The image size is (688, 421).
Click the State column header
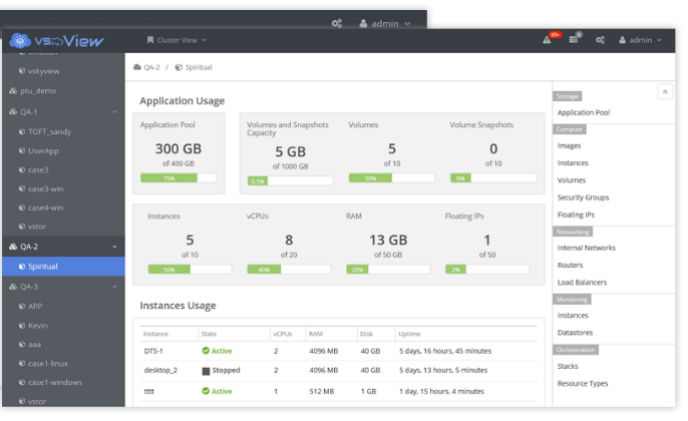pyautogui.click(x=209, y=334)
